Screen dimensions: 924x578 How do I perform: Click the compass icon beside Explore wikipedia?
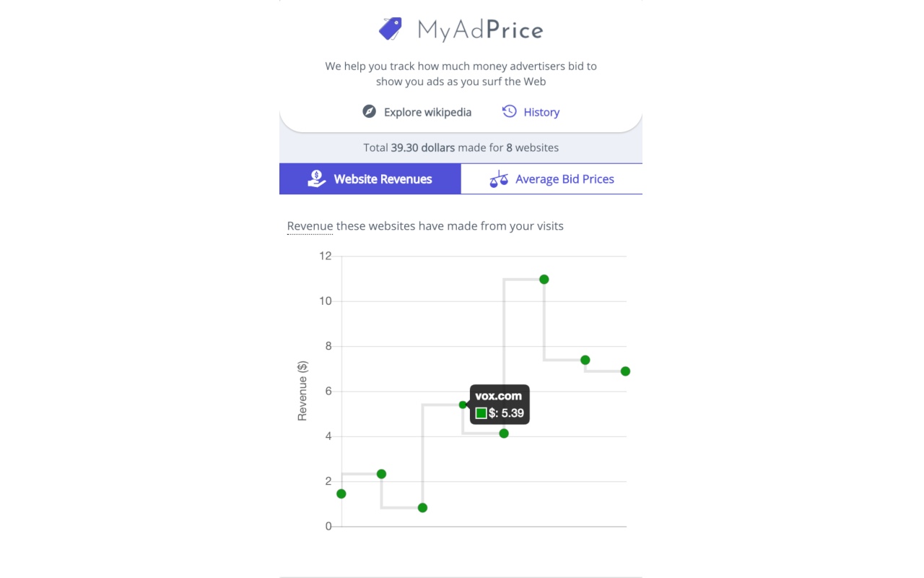pos(369,112)
